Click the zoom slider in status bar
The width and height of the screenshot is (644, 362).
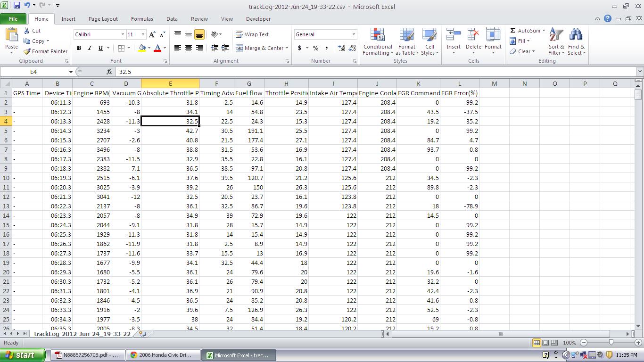point(611,343)
